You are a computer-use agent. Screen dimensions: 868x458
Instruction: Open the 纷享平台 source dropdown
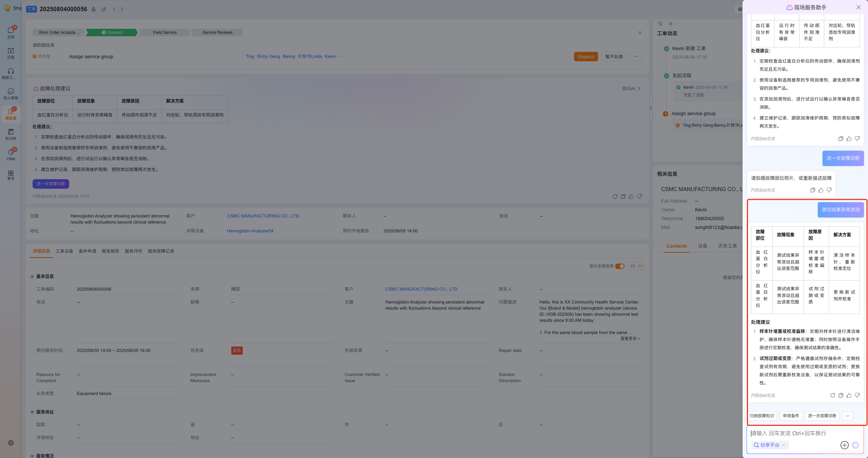770,445
